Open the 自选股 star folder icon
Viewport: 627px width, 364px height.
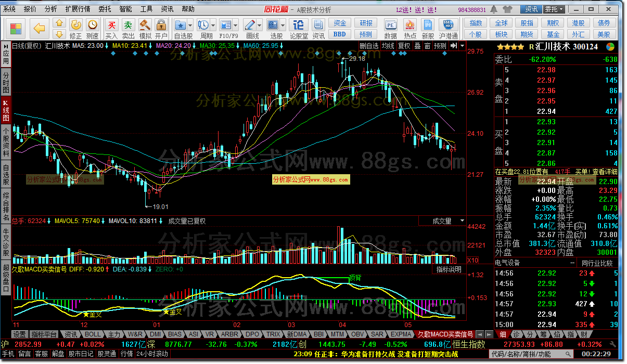tap(180, 25)
